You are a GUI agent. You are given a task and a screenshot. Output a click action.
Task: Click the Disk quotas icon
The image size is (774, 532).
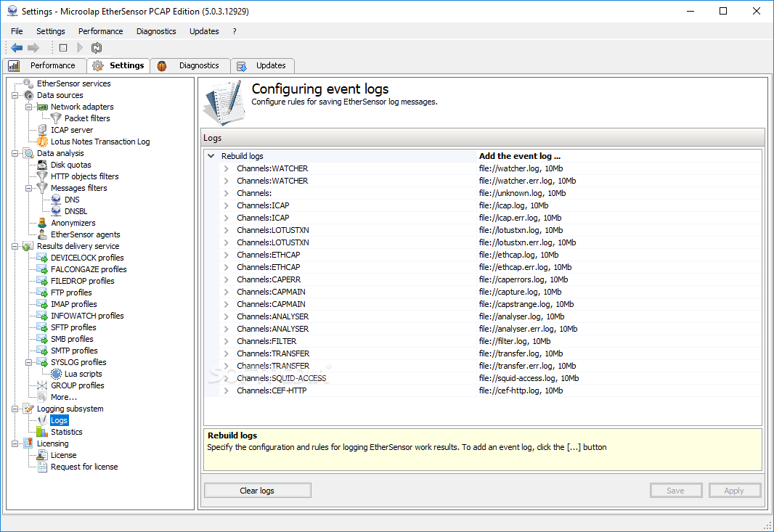pos(42,165)
